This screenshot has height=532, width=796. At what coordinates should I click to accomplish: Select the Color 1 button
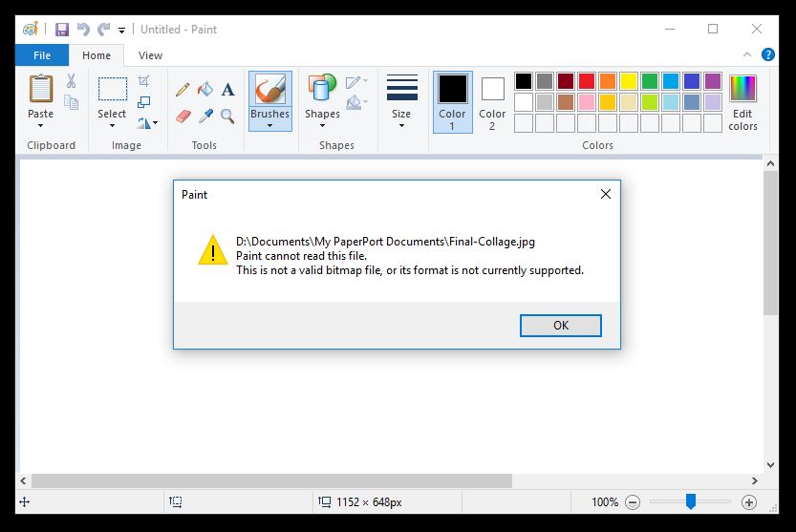point(452,102)
